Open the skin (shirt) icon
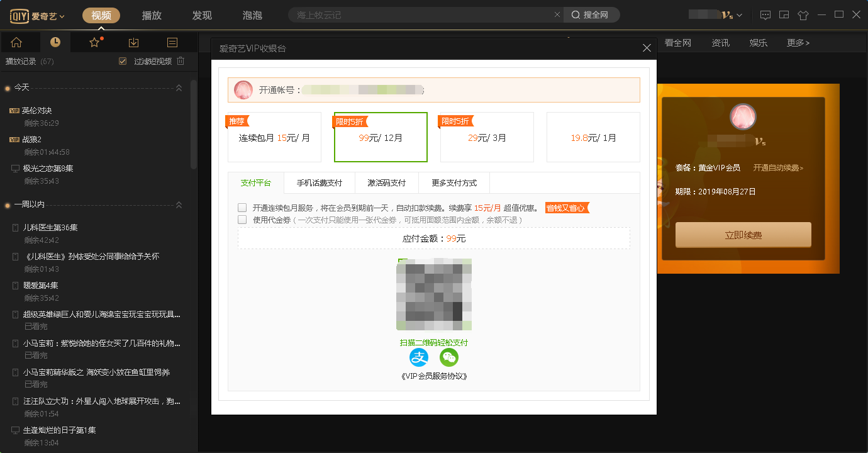Viewport: 868px width, 453px height. click(x=803, y=15)
